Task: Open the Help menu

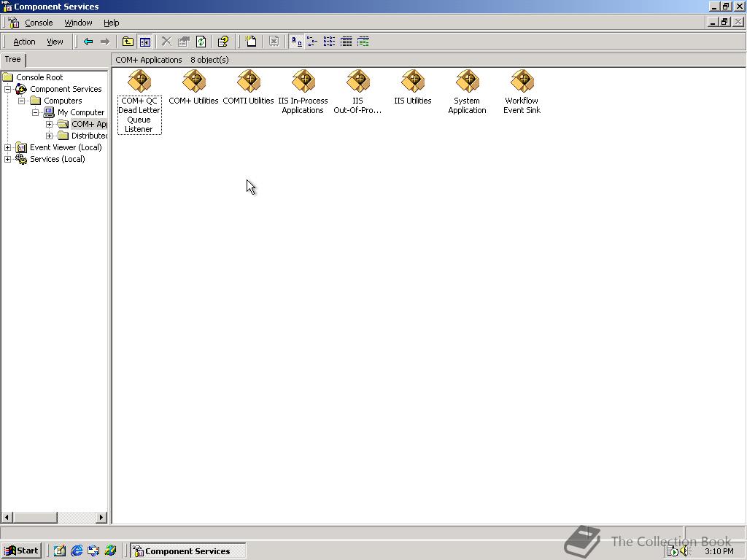Action: tap(112, 23)
